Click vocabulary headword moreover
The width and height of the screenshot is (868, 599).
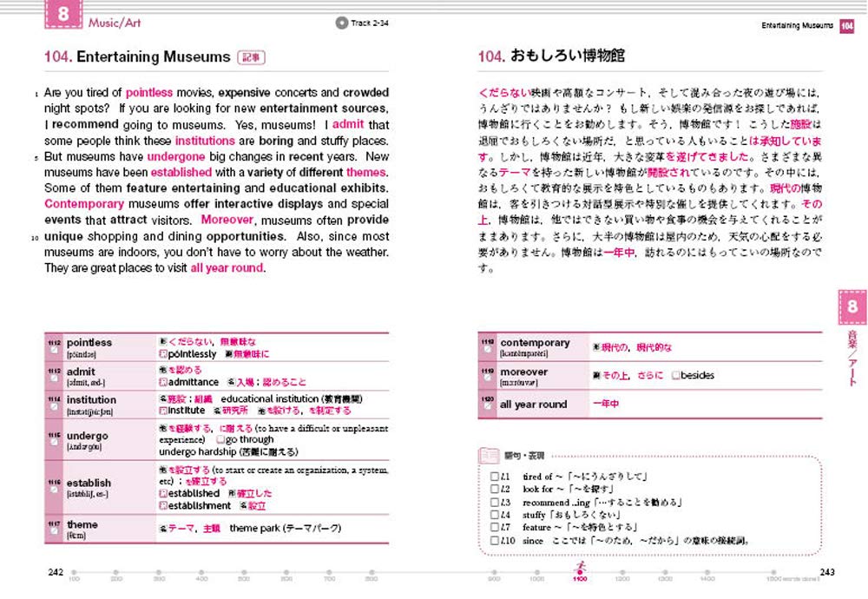(523, 372)
